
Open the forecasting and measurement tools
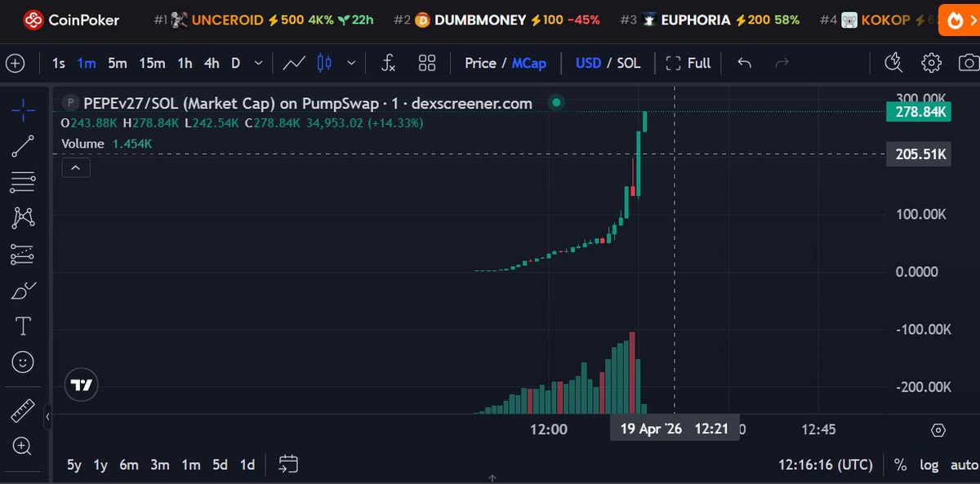point(23,255)
